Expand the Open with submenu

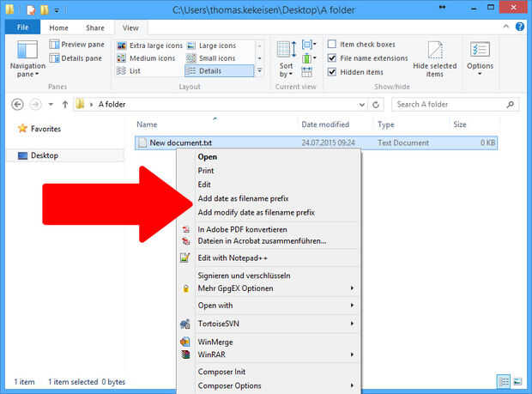(269, 306)
